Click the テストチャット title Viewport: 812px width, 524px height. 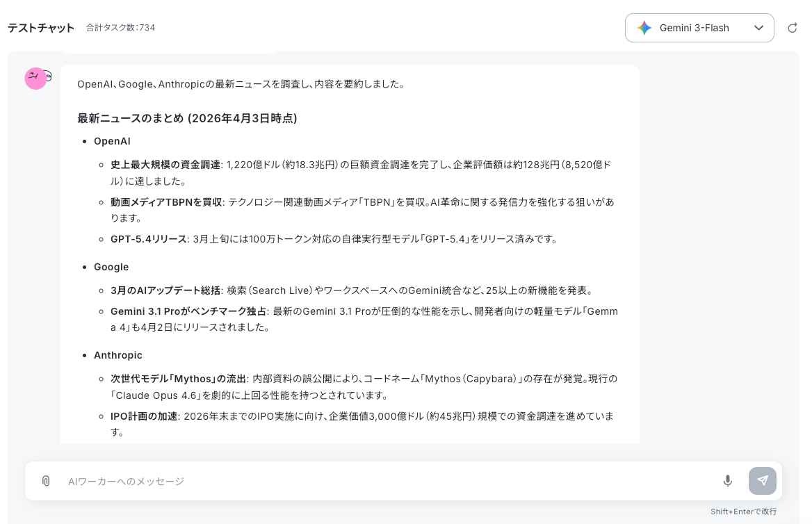41,28
